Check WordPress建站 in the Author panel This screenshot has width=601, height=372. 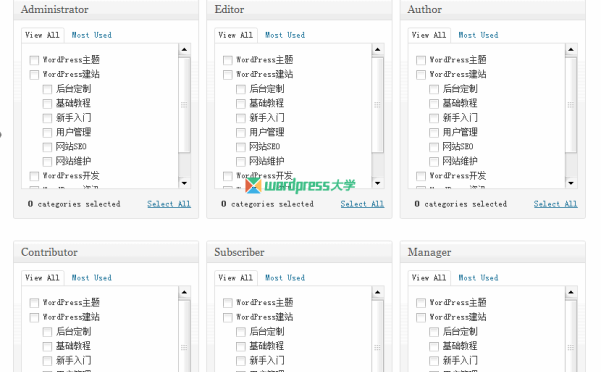click(421, 75)
